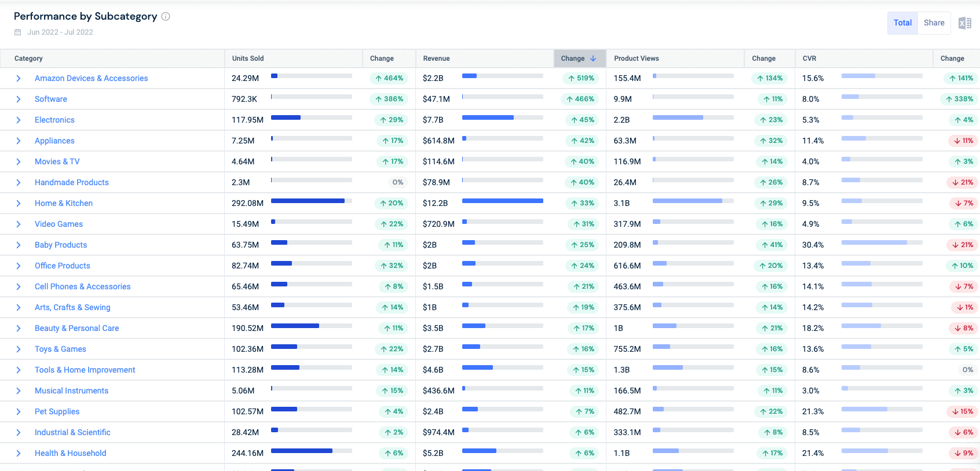This screenshot has width=980, height=471.
Task: Expand the Home & Kitchen row chevron
Action: (19, 204)
